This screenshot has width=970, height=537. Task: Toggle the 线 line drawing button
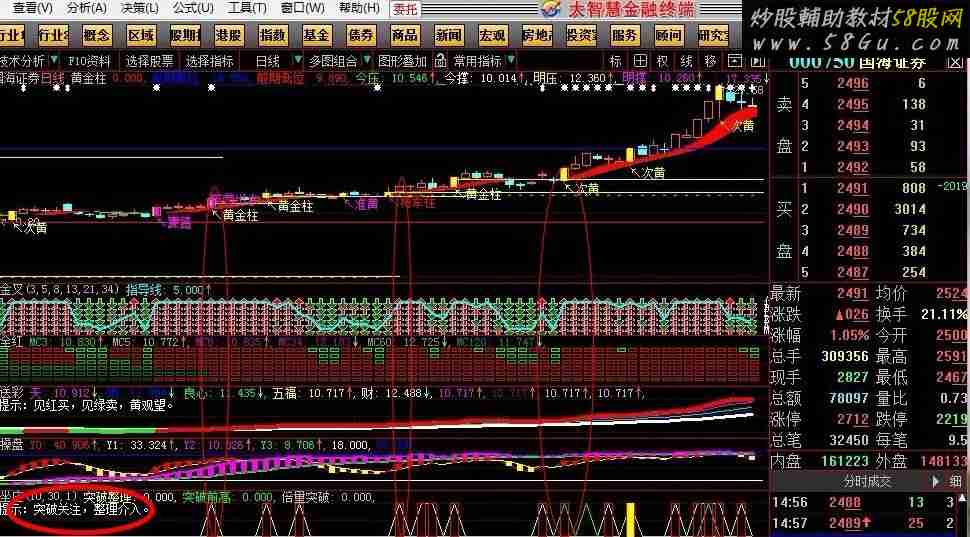(687, 61)
